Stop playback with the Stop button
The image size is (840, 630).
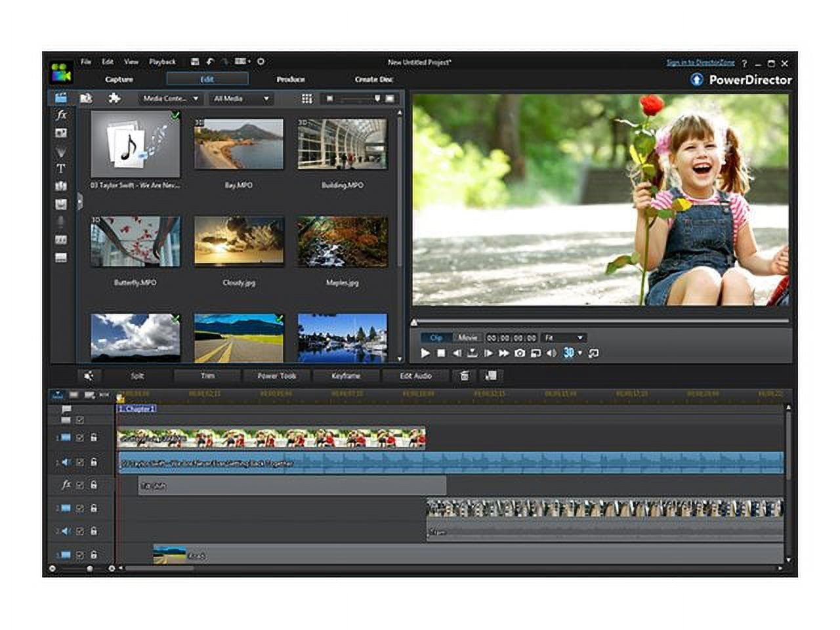441,353
